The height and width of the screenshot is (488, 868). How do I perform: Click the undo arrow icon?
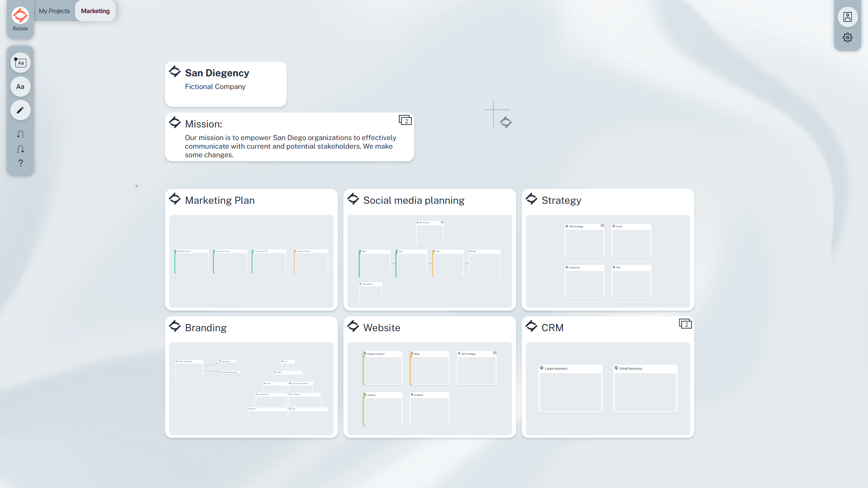[x=20, y=134]
